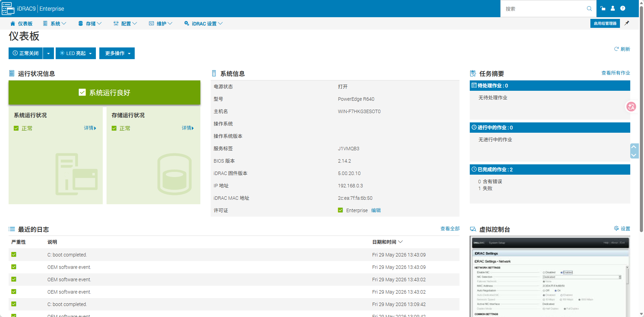The width and height of the screenshot is (644, 317).
Task: Click the pin icon beside 启用组管理器
Action: coord(627,23)
